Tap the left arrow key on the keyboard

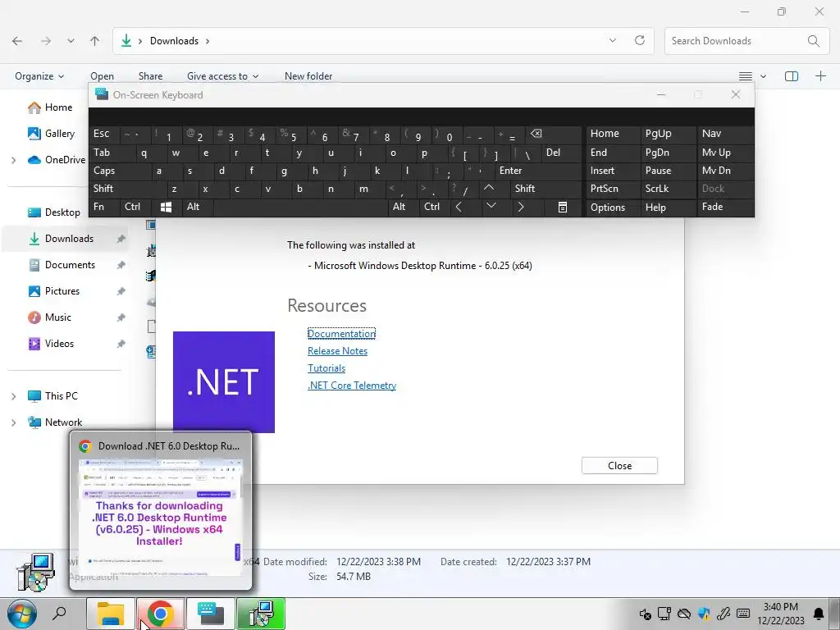(x=459, y=207)
